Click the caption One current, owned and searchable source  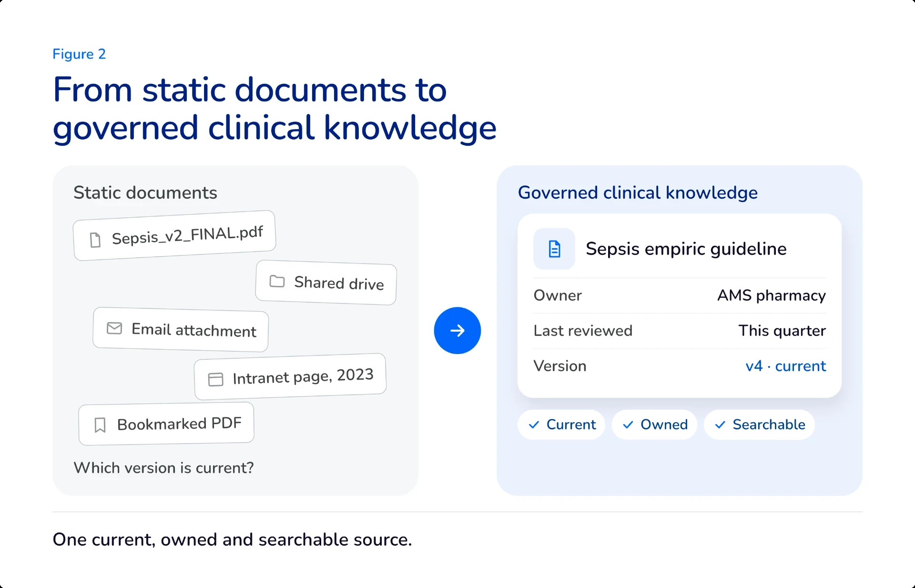coord(232,539)
